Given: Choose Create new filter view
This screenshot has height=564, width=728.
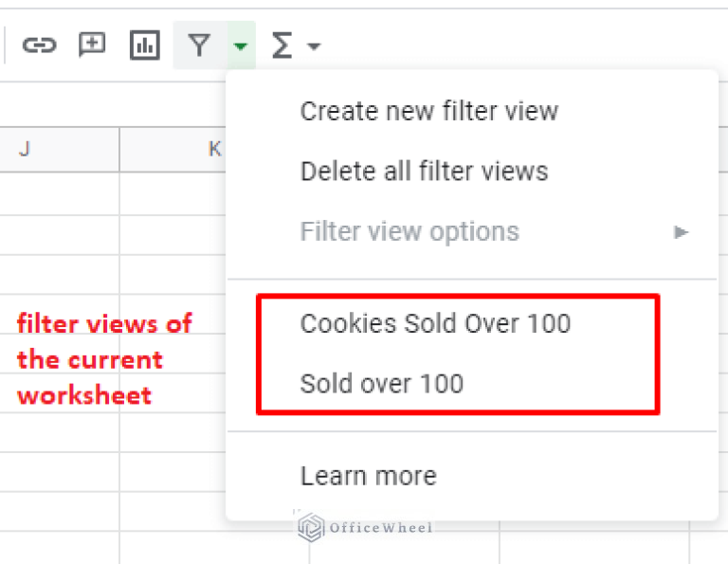Looking at the screenshot, I should [x=428, y=111].
